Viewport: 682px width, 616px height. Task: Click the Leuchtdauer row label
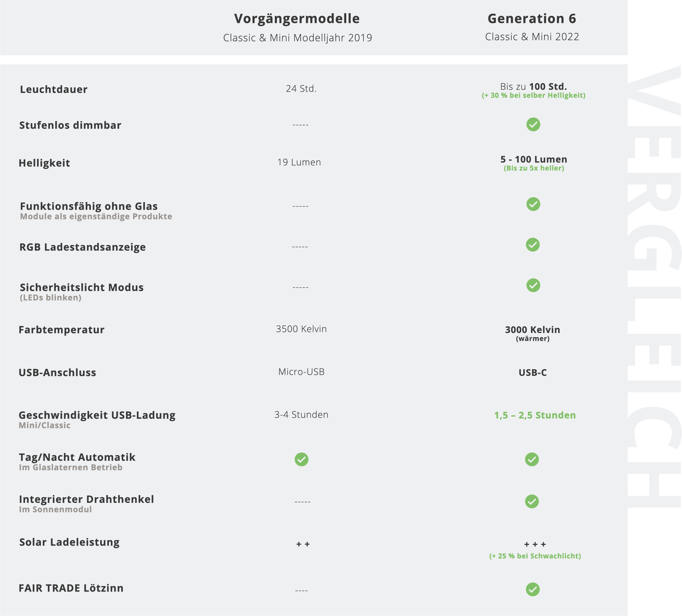pyautogui.click(x=54, y=89)
